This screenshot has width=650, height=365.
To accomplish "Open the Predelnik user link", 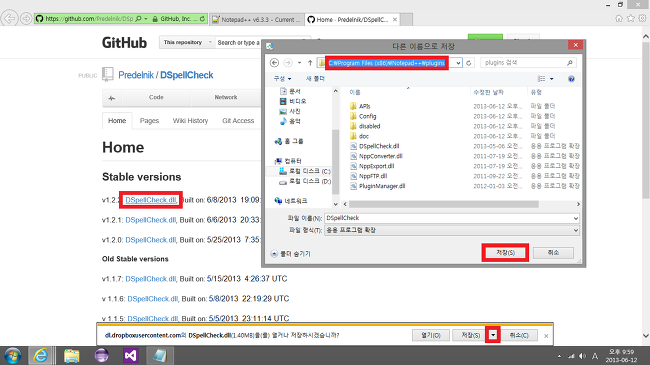I will click(136, 75).
